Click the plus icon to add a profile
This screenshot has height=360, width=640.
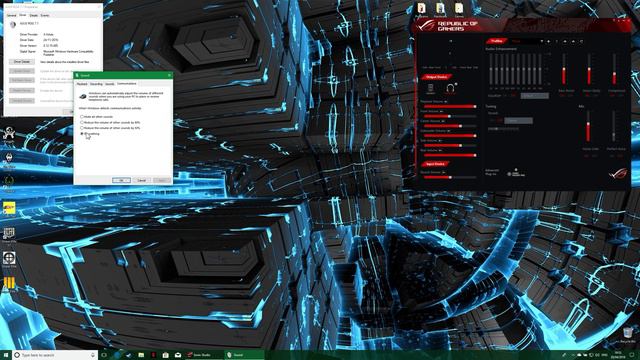tap(548, 41)
